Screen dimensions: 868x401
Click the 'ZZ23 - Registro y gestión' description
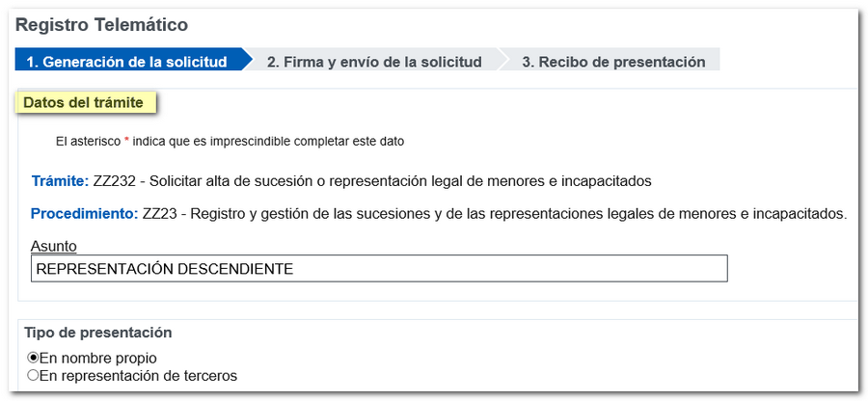point(494,214)
